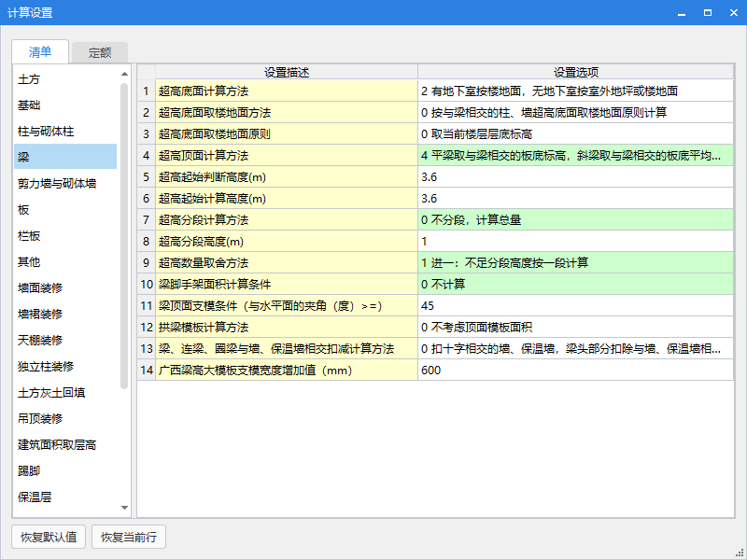Click the 设置描述 column header
Image resolution: width=747 pixels, height=560 pixels.
[287, 72]
